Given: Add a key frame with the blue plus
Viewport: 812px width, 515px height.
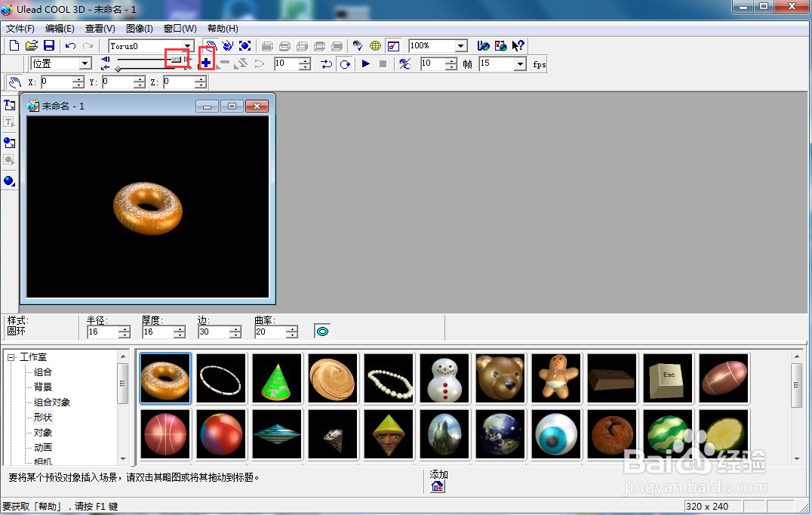Looking at the screenshot, I should tap(206, 63).
